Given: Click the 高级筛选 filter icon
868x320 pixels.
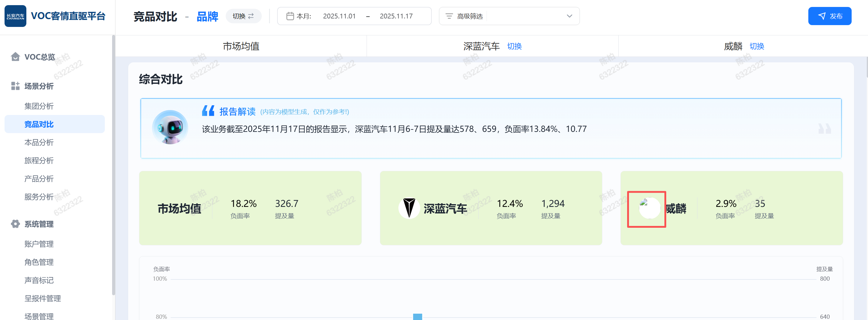Looking at the screenshot, I should click(x=449, y=16).
